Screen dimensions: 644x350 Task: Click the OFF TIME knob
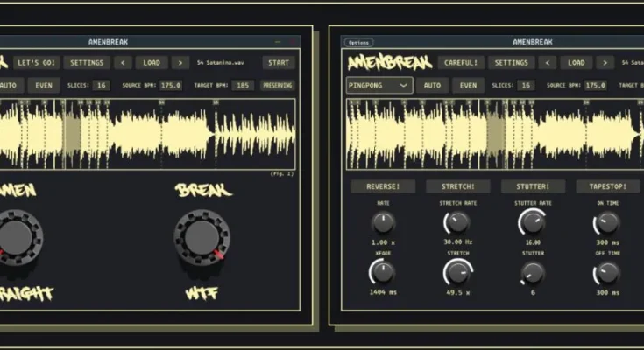tap(606, 272)
